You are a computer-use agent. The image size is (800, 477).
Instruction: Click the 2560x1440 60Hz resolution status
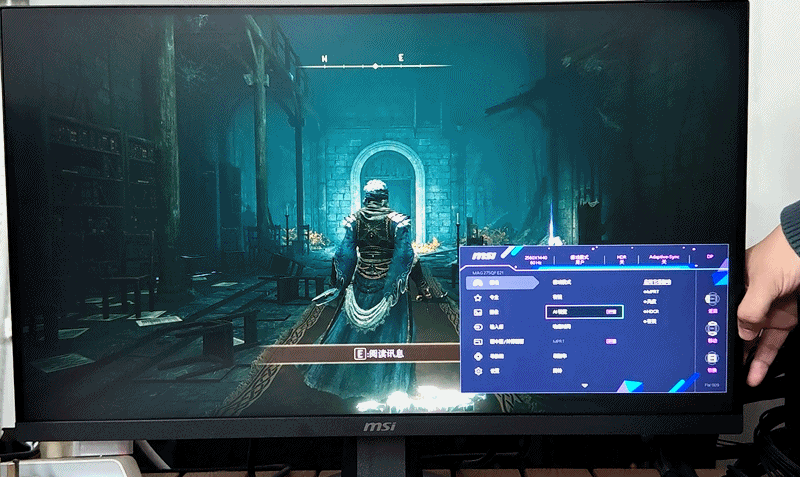(x=536, y=260)
